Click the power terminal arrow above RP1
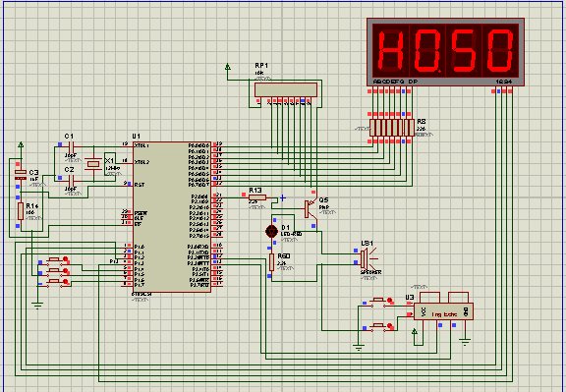 click(x=228, y=67)
